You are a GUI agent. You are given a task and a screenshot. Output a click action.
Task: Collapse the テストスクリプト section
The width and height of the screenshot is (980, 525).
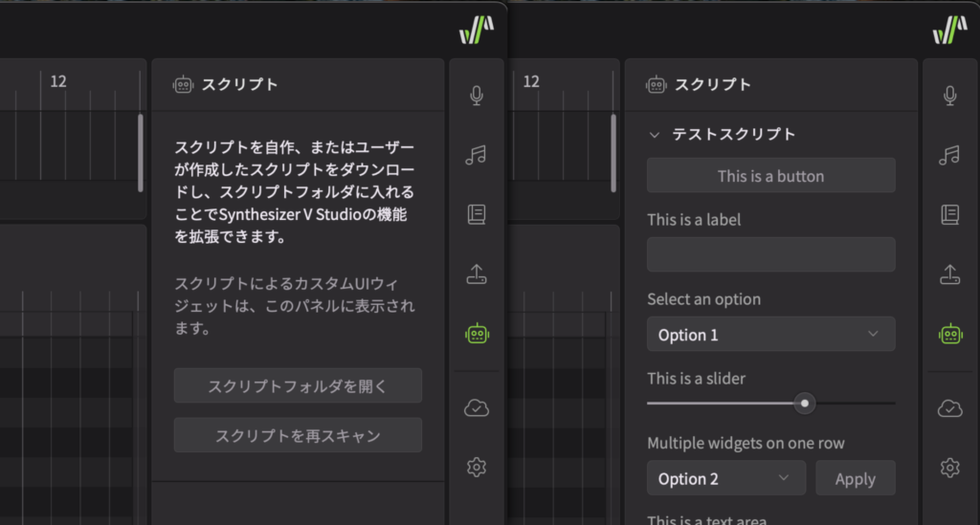coord(655,135)
